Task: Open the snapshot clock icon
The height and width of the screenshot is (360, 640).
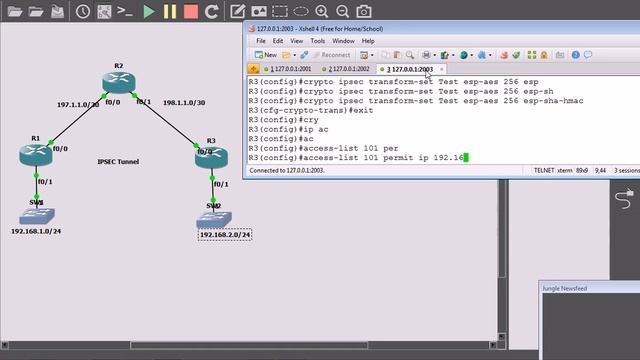Action: coord(83,11)
